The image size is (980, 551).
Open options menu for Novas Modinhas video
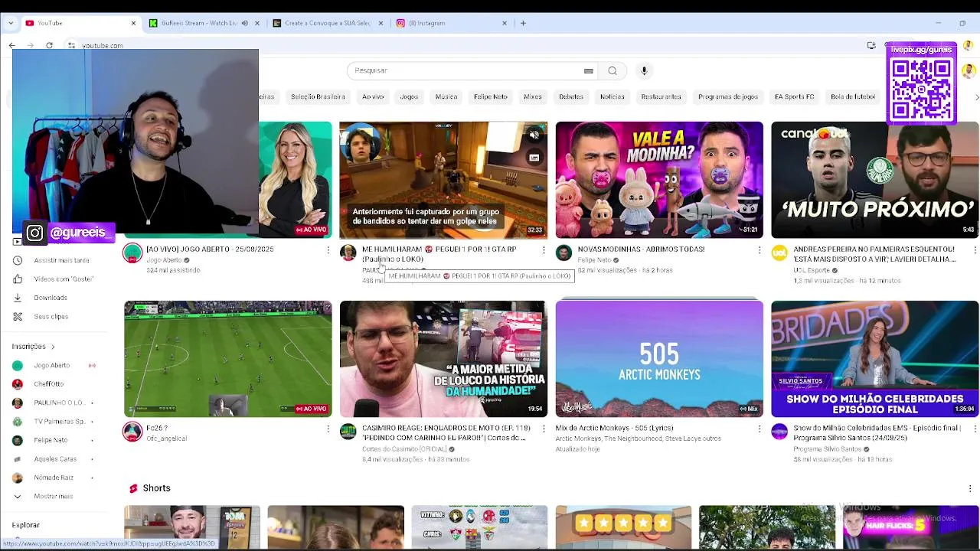[x=759, y=249]
